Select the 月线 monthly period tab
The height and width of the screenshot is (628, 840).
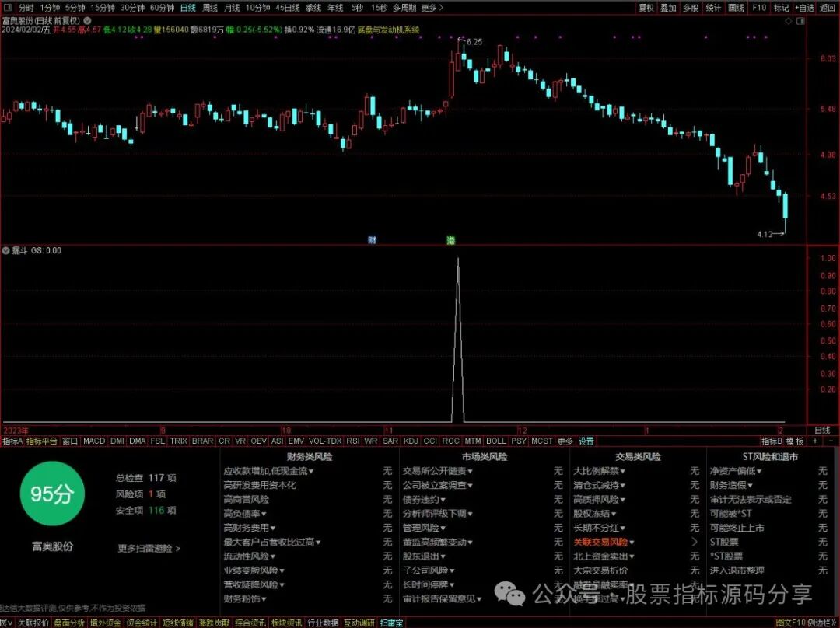click(x=232, y=8)
